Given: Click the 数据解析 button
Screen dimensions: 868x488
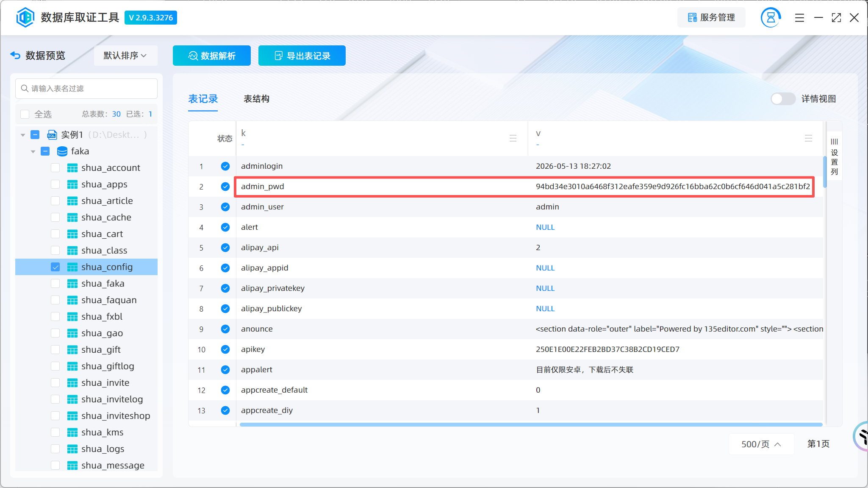Looking at the screenshot, I should click(x=212, y=56).
